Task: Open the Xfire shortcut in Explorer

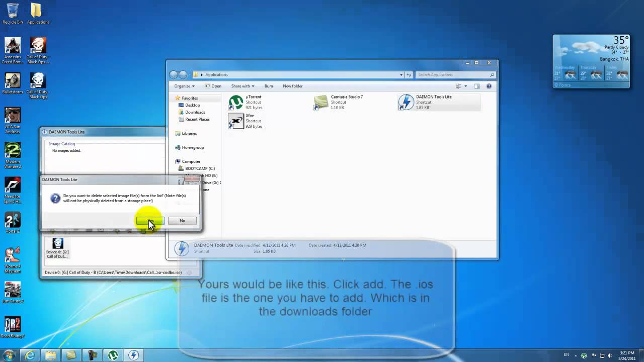Action: [x=246, y=121]
